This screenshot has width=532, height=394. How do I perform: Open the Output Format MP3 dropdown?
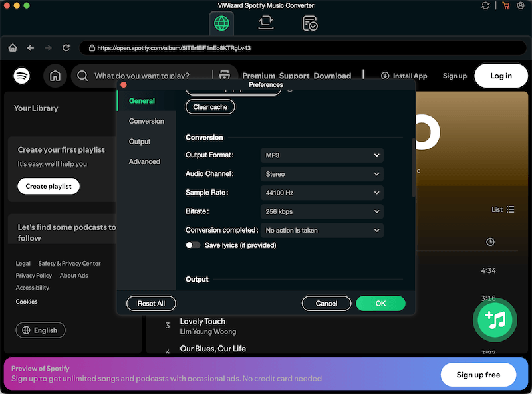click(322, 155)
